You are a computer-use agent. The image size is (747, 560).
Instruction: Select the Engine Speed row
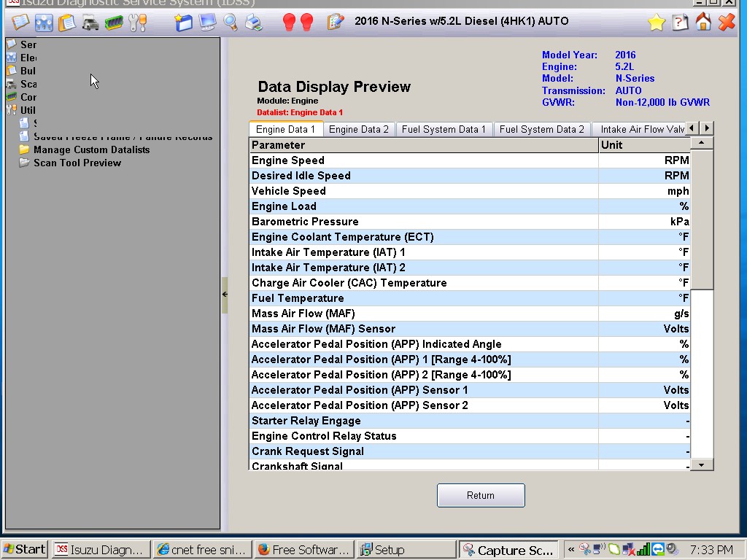pyautogui.click(x=470, y=160)
